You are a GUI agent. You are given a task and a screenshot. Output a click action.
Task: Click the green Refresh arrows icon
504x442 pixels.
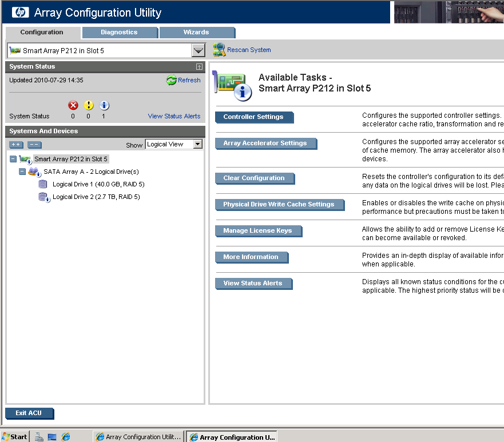point(171,80)
